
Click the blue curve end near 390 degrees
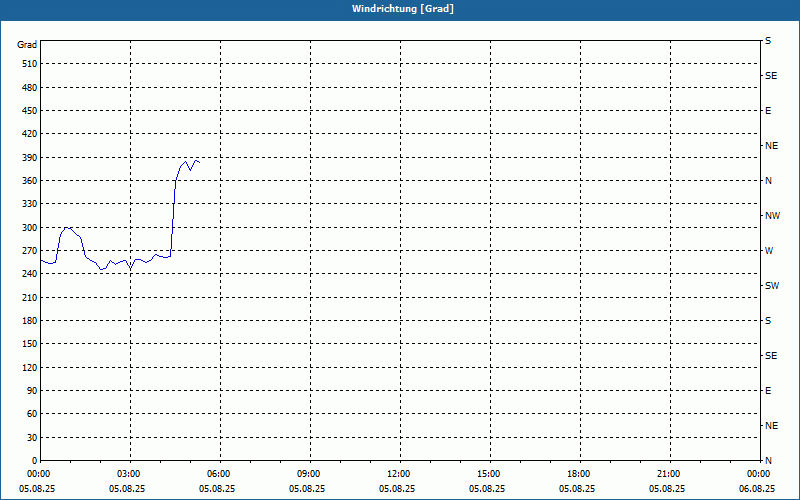pos(198,162)
